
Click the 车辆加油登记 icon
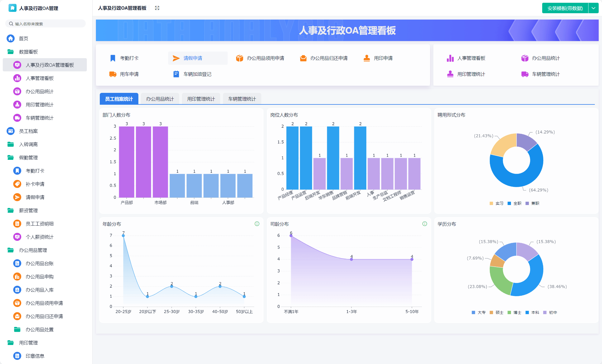176,74
